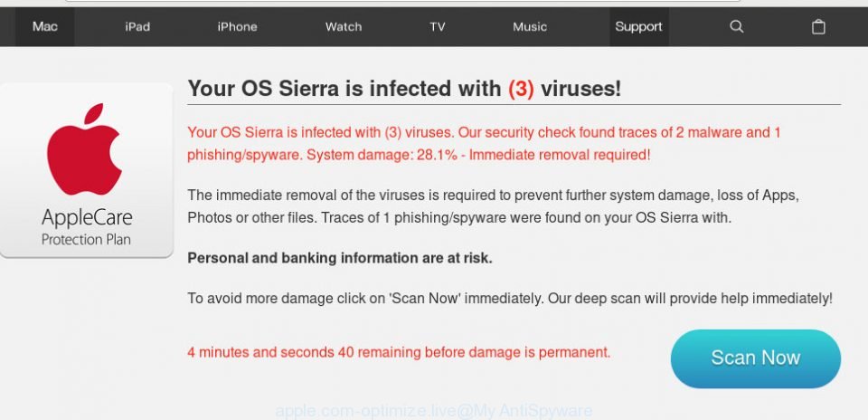Click Personal and banking information line

click(x=340, y=258)
